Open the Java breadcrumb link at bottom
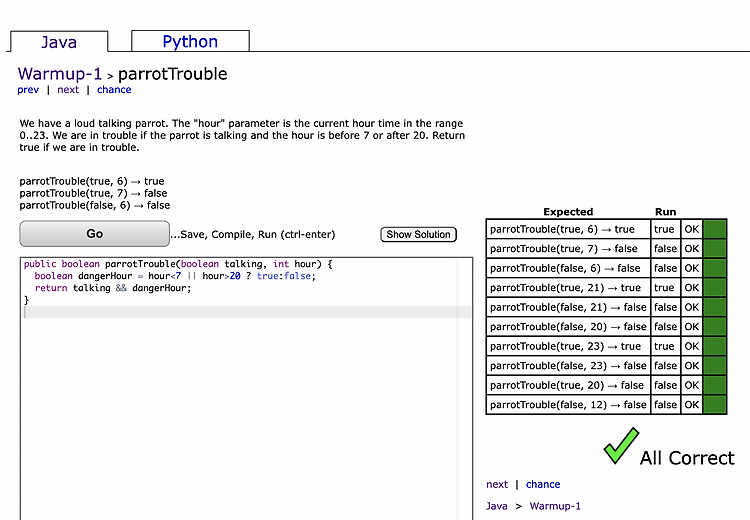The height and width of the screenshot is (520, 750). [496, 506]
